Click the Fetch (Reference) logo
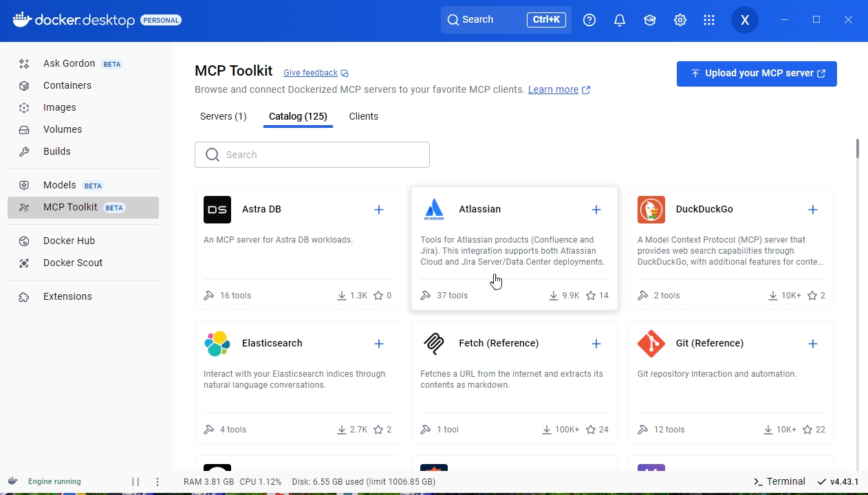 [434, 344]
